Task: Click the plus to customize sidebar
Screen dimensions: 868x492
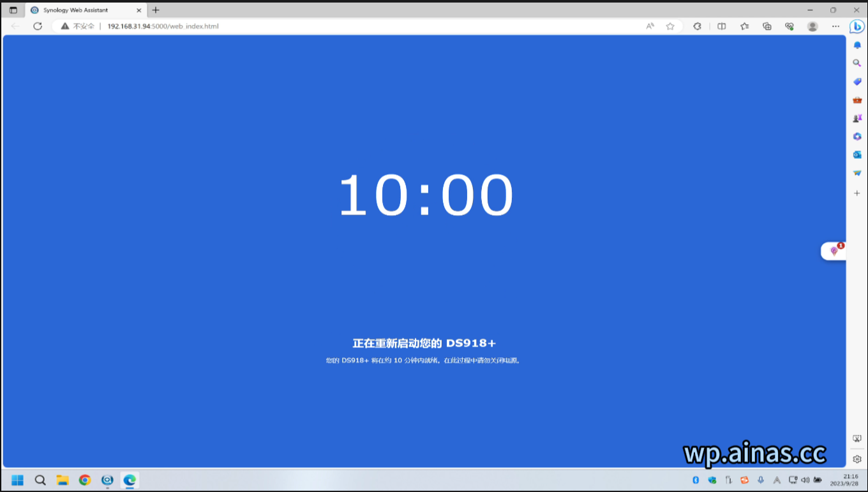Action: (x=857, y=192)
